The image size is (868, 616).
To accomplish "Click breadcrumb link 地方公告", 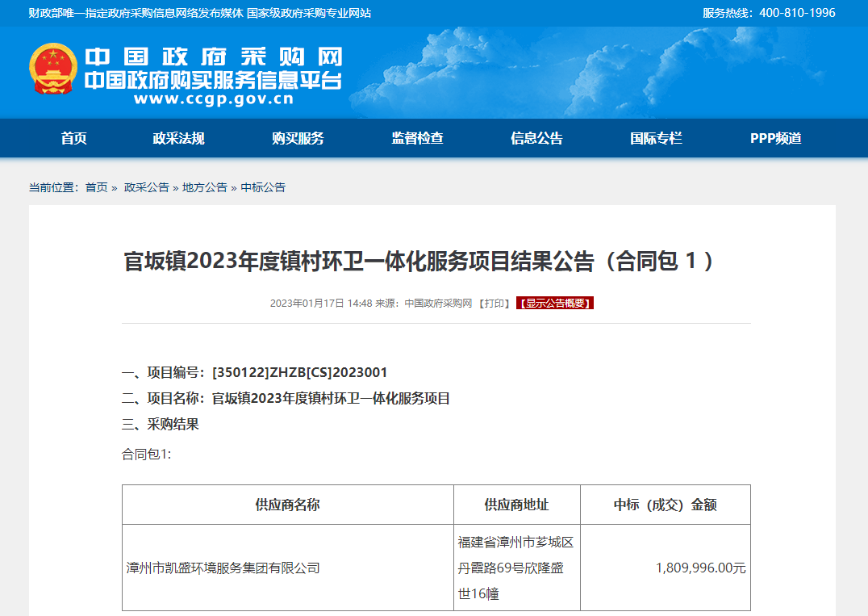I will 205,187.
